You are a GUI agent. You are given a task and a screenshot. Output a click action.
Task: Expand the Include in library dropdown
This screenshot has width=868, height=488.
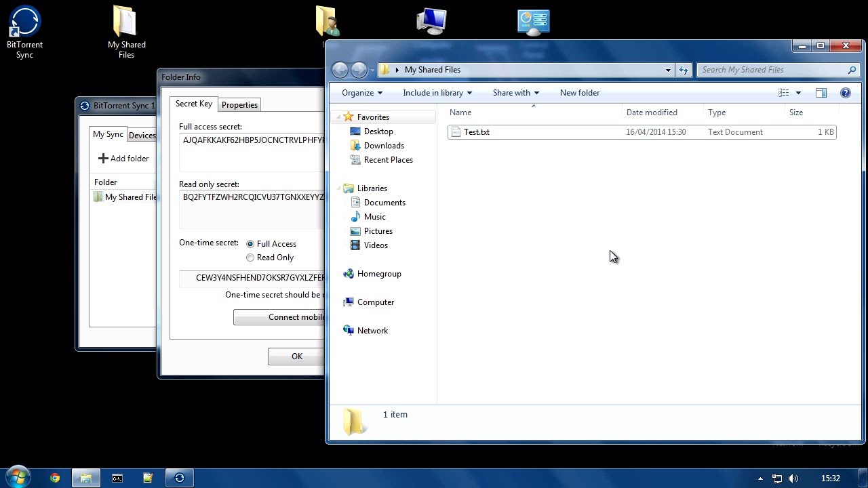coord(437,93)
